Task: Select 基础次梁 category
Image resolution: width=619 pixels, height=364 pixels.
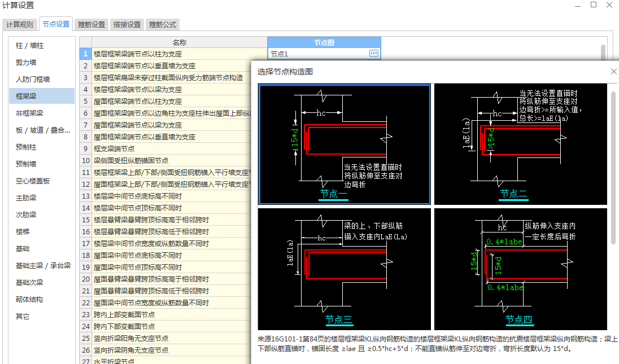Action: tap(42, 283)
